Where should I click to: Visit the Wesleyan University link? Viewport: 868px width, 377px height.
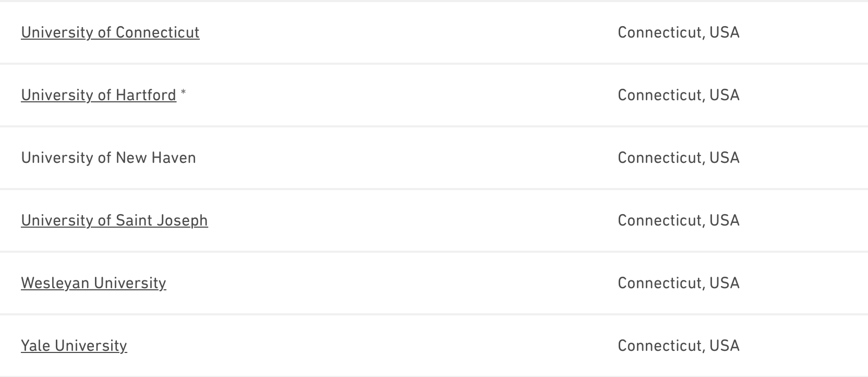click(93, 283)
